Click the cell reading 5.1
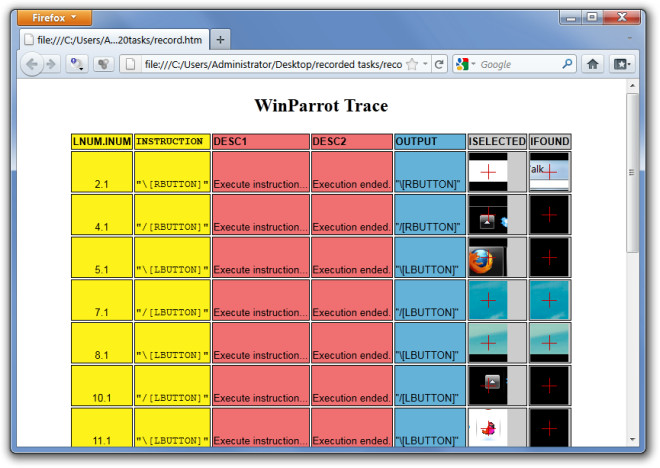The width and height of the screenshot is (660, 468). pyautogui.click(x=102, y=257)
